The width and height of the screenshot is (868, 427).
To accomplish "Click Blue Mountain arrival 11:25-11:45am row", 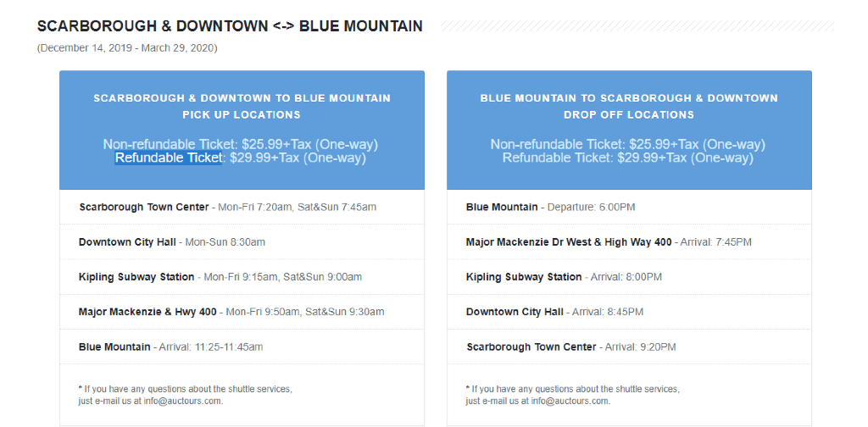I will coord(242,347).
